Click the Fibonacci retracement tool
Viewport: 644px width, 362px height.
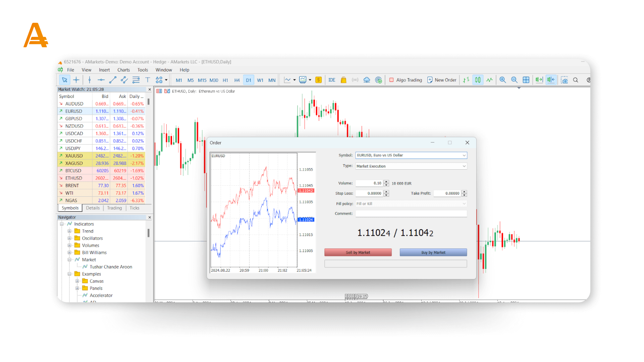point(136,80)
